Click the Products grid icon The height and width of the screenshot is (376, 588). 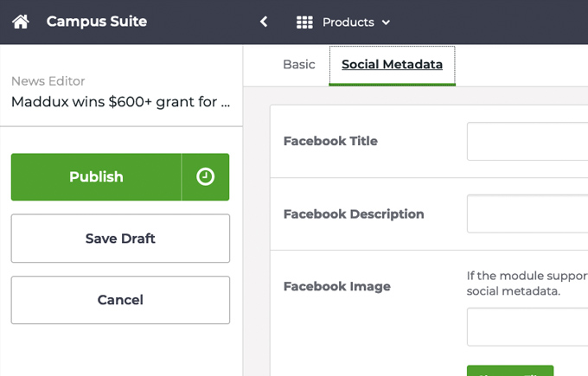(x=304, y=22)
